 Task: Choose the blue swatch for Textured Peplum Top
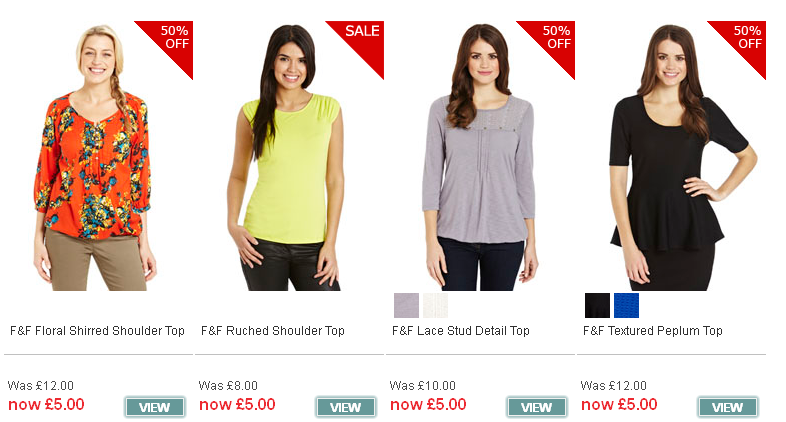(626, 305)
